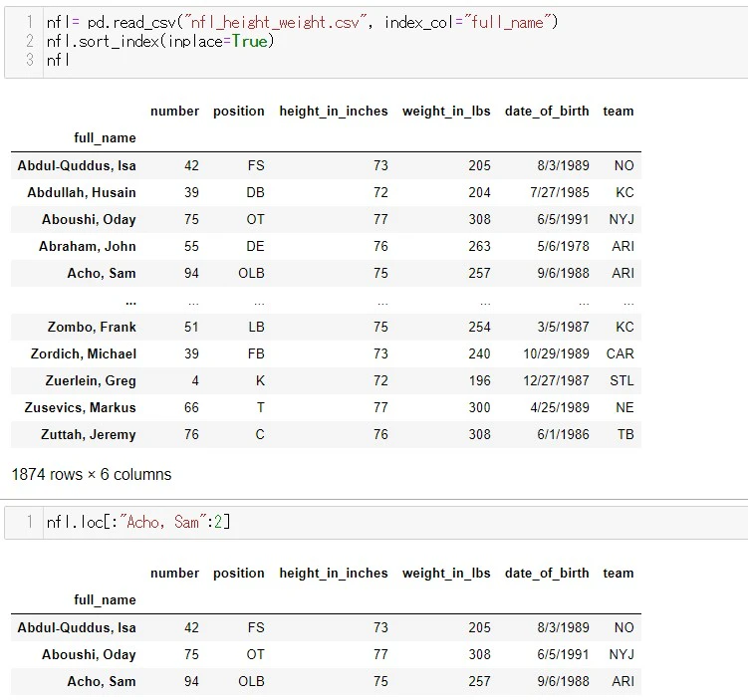The height and width of the screenshot is (700, 748).
Task: Click position cell 'K'
Action: [260, 380]
